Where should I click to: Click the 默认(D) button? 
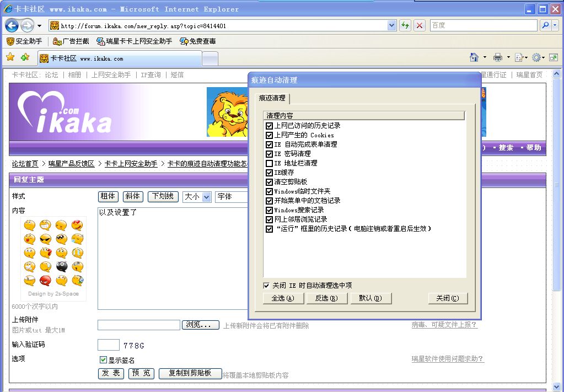[x=371, y=298]
